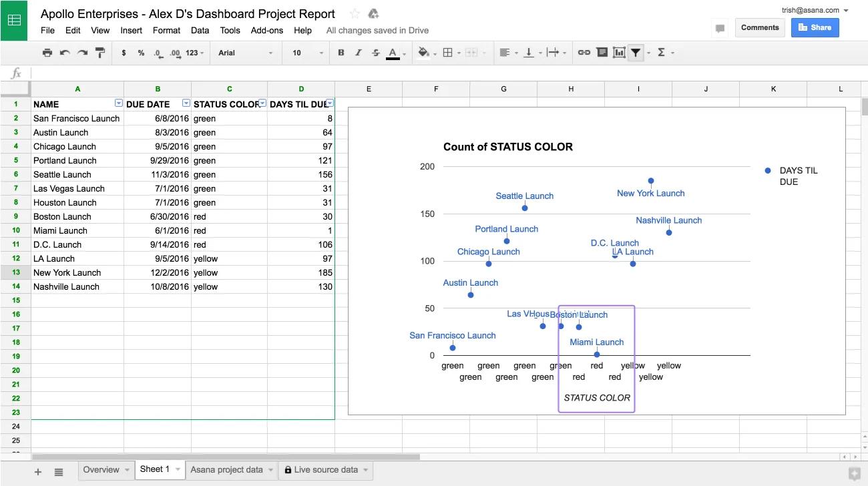Open the Arial font family dropdown
Screen dimensions: 868x486
click(245, 53)
